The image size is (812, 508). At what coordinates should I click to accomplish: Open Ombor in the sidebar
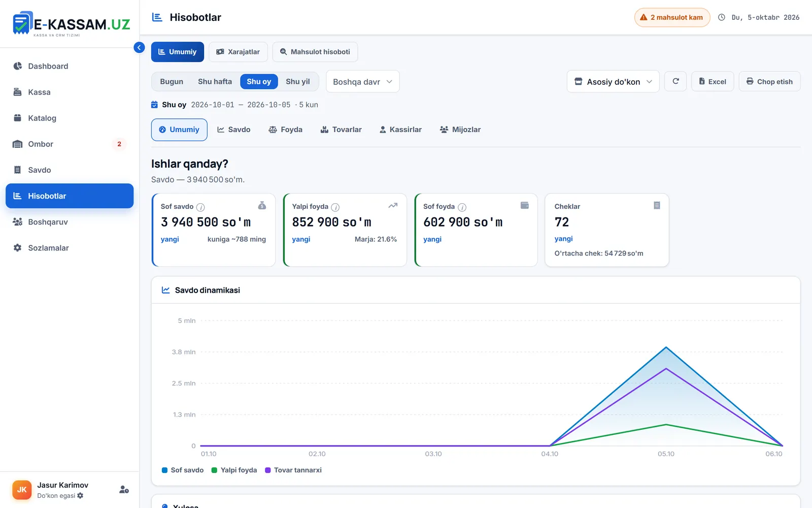[70, 144]
